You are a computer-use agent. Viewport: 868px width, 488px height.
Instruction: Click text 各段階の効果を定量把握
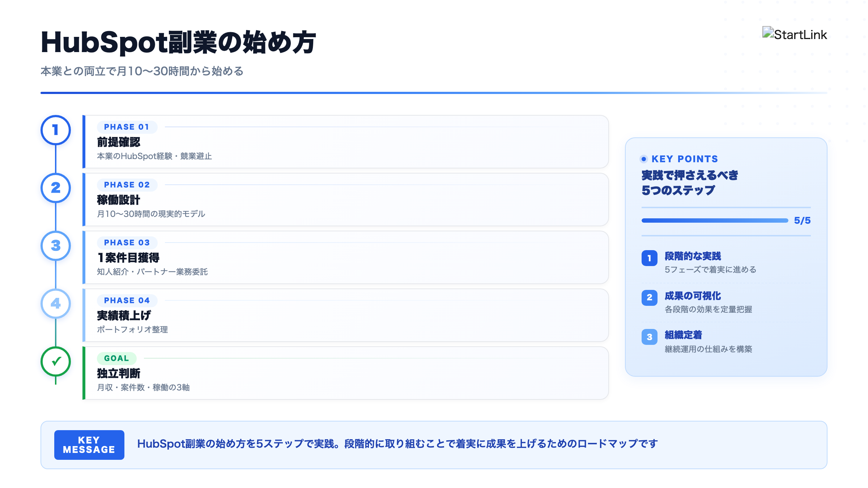pos(709,309)
